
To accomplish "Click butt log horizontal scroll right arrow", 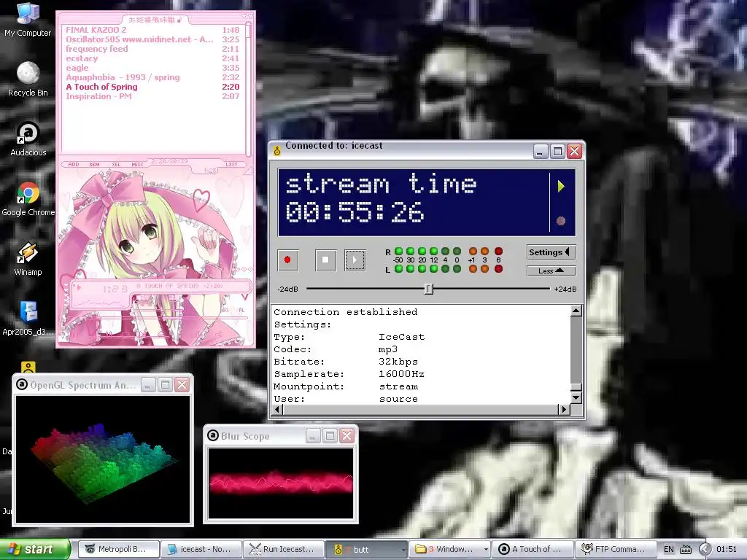I will [x=564, y=409].
